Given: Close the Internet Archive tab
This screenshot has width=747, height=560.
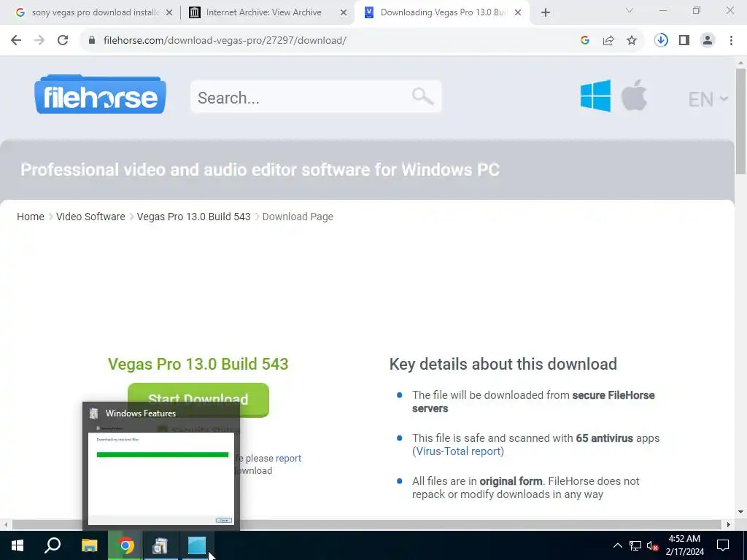Looking at the screenshot, I should click(x=344, y=12).
